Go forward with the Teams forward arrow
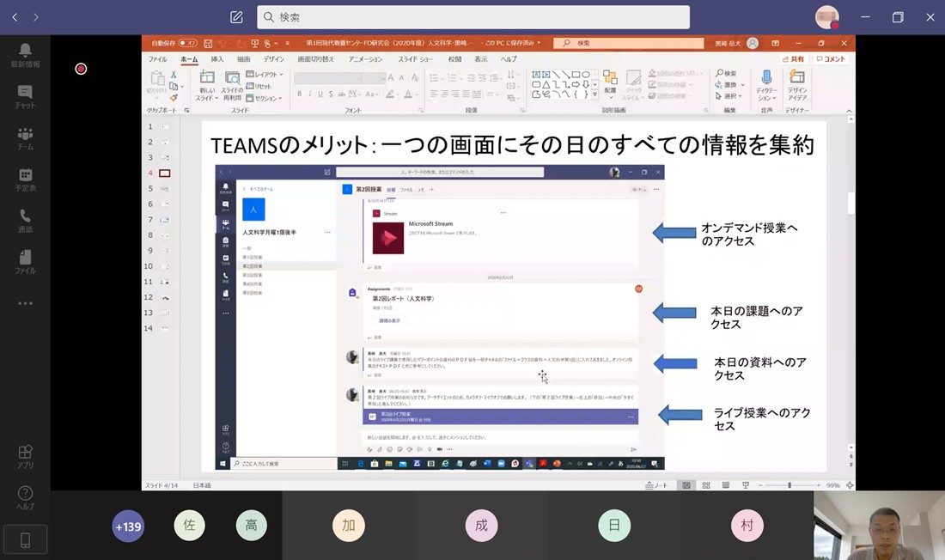 [x=35, y=17]
